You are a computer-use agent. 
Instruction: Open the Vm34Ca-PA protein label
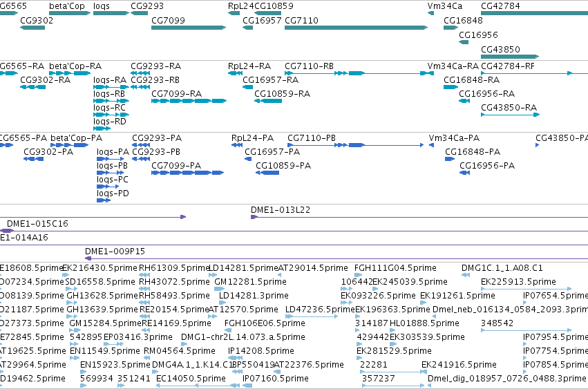click(x=454, y=138)
